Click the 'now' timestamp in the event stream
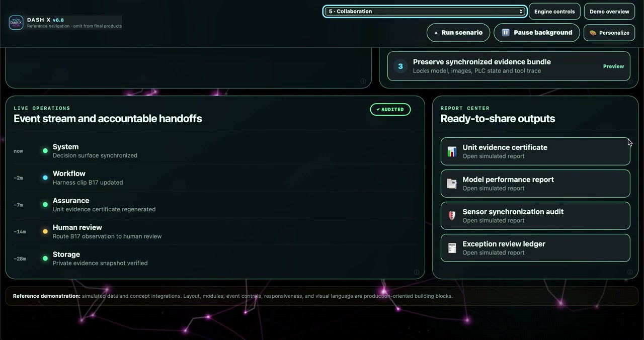Screen dimensions: 644x340 tap(18, 151)
